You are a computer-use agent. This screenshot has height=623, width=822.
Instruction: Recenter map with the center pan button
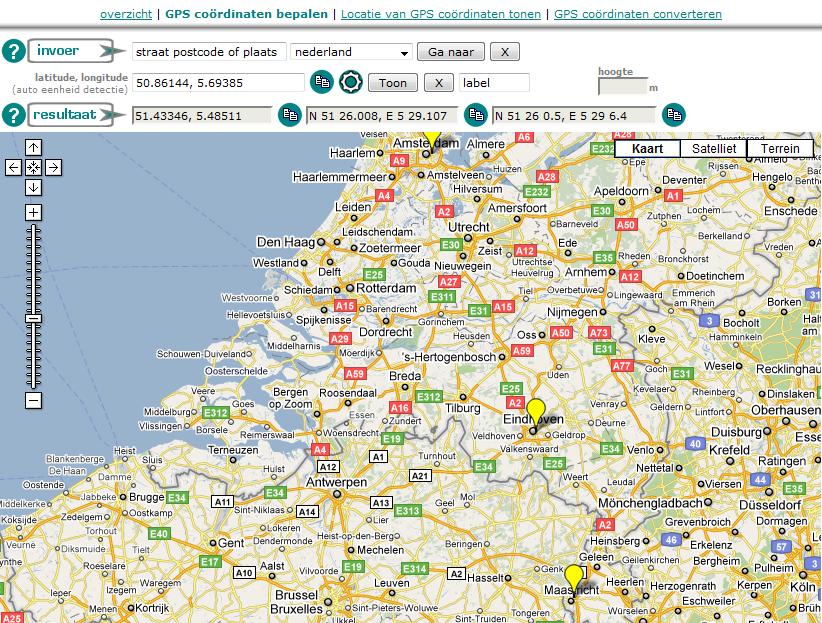click(33, 167)
